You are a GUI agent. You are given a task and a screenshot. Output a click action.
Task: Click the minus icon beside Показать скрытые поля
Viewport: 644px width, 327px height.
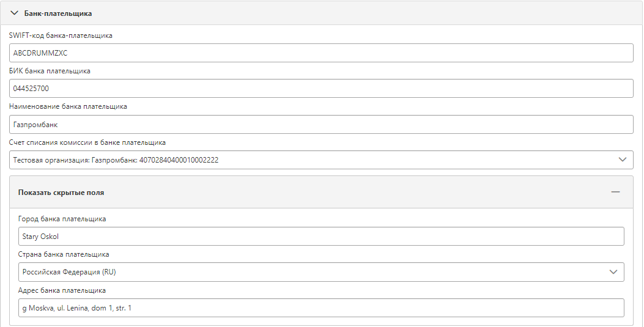[615, 192]
